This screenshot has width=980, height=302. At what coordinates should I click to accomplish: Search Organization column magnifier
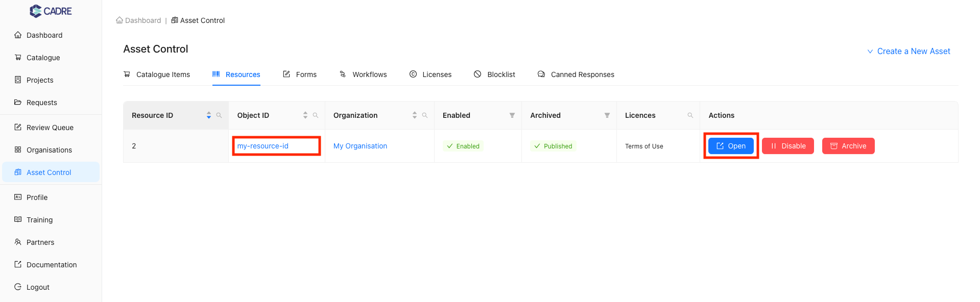(425, 115)
